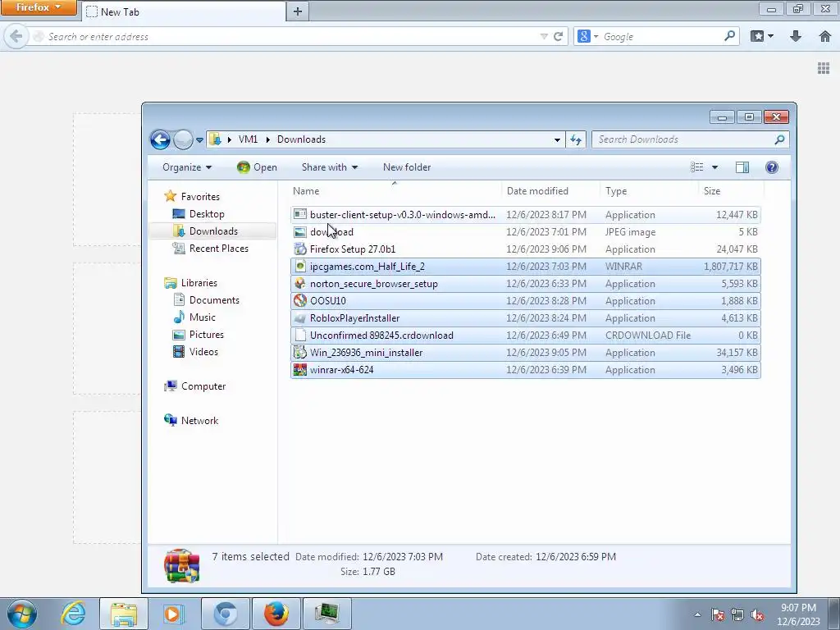Open the recent pages dropdown arrow in Explorer
This screenshot has width=840, height=630.
199,139
